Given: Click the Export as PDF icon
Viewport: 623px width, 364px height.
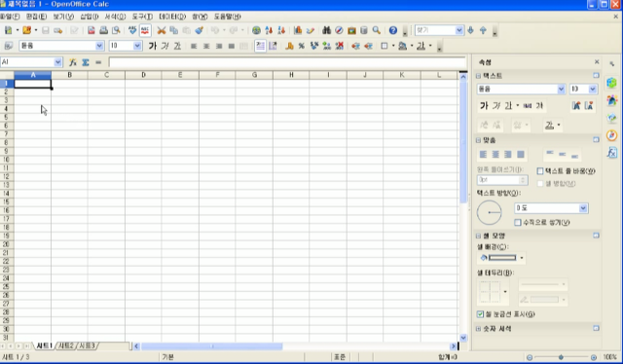Looking at the screenshot, I should coord(91,30).
